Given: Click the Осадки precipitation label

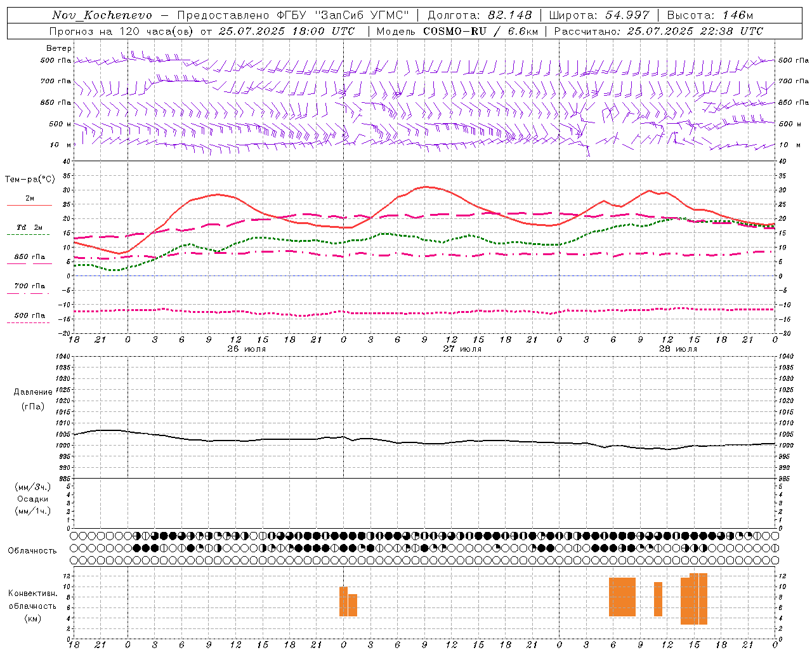Looking at the screenshot, I should coord(33,499).
